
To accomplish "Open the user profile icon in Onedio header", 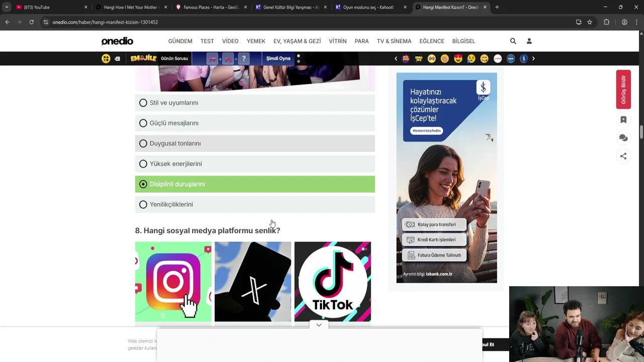I will [529, 41].
